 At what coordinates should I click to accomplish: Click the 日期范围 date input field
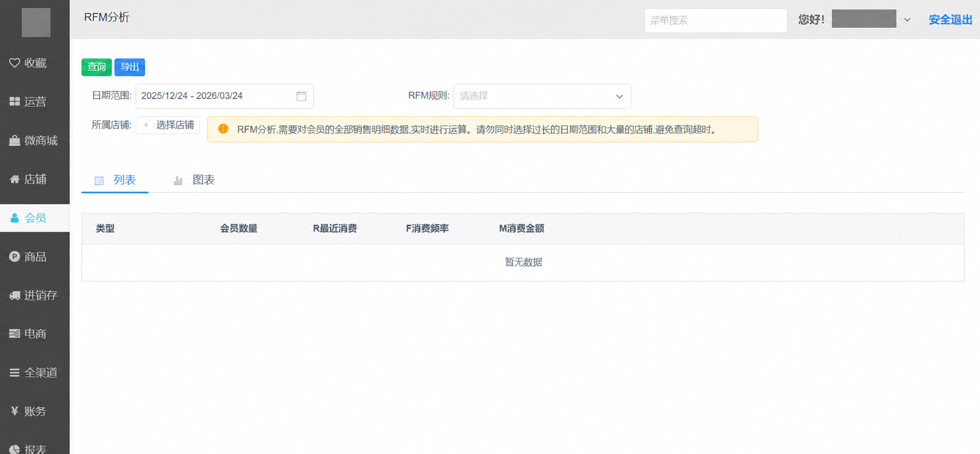(224, 96)
